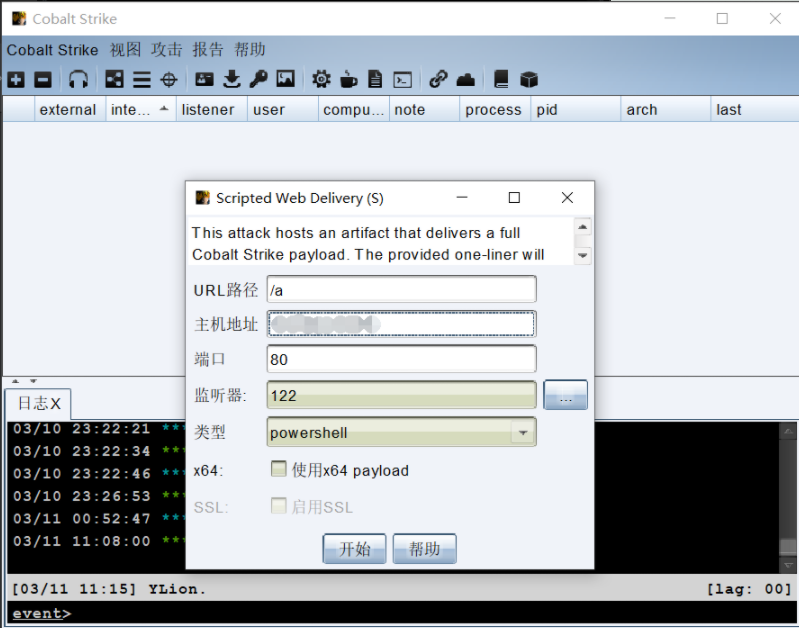Open keystrokes key icon

(258, 80)
